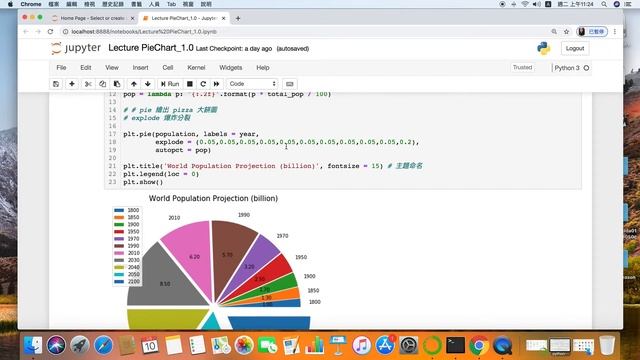Open the cell type Code dropdown
The height and width of the screenshot is (360, 640).
coord(252,84)
